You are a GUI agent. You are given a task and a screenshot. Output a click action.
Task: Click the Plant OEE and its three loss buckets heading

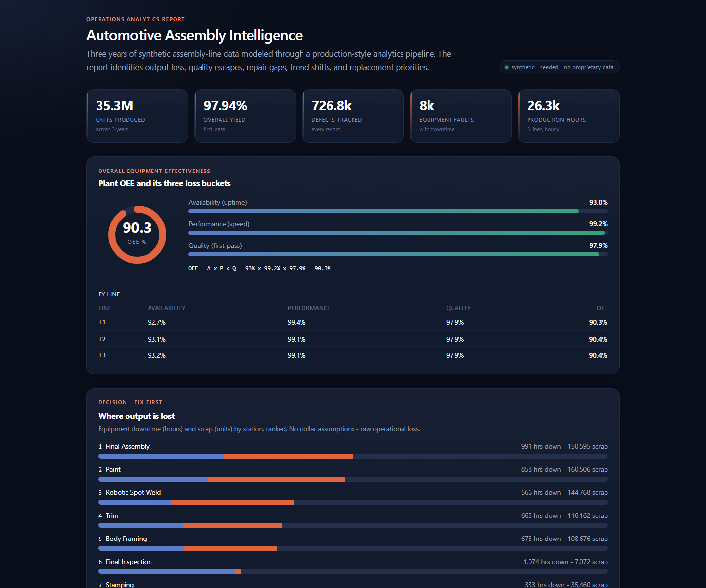coord(164,183)
